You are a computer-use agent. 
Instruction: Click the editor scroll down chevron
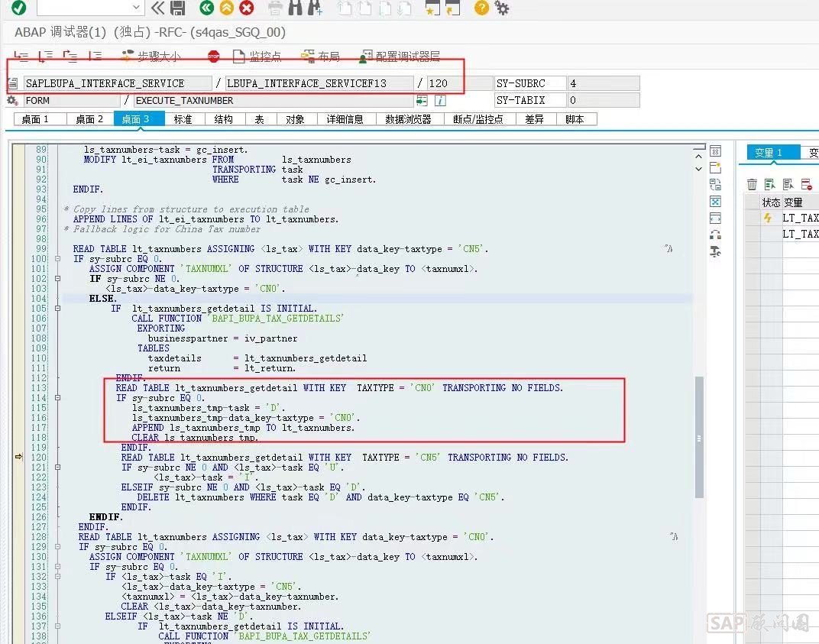coord(699,169)
